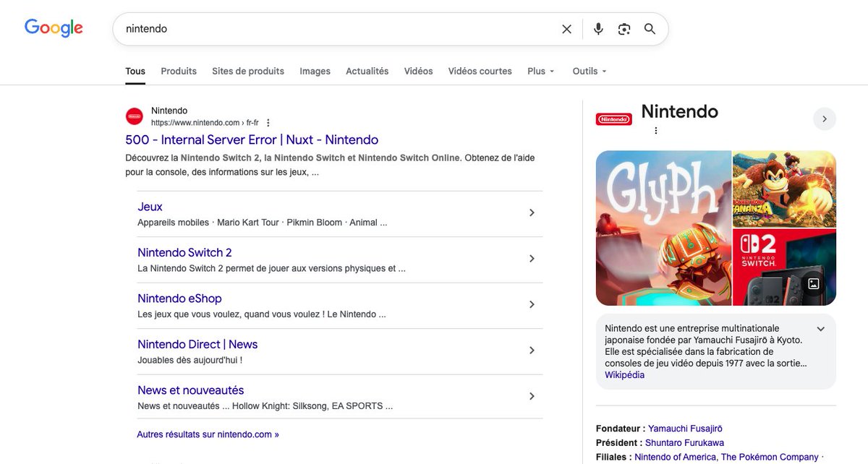Open three-dot menu next to nintendo.com URL
The image size is (868, 464).
(268, 123)
